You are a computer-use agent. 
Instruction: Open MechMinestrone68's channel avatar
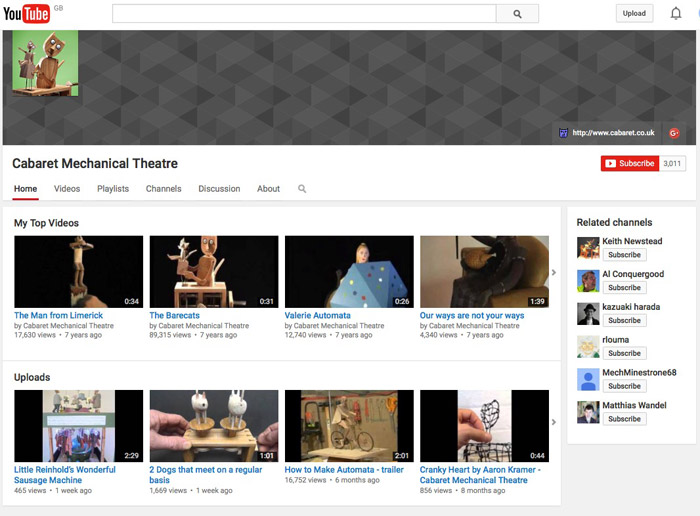pos(588,380)
